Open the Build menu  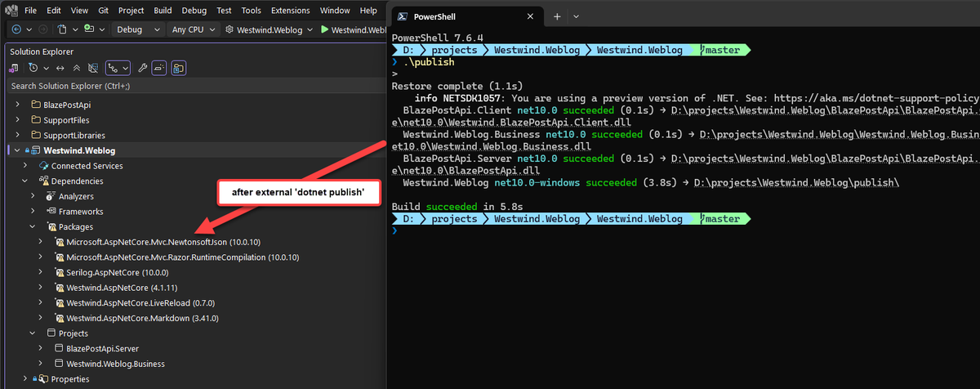163,11
